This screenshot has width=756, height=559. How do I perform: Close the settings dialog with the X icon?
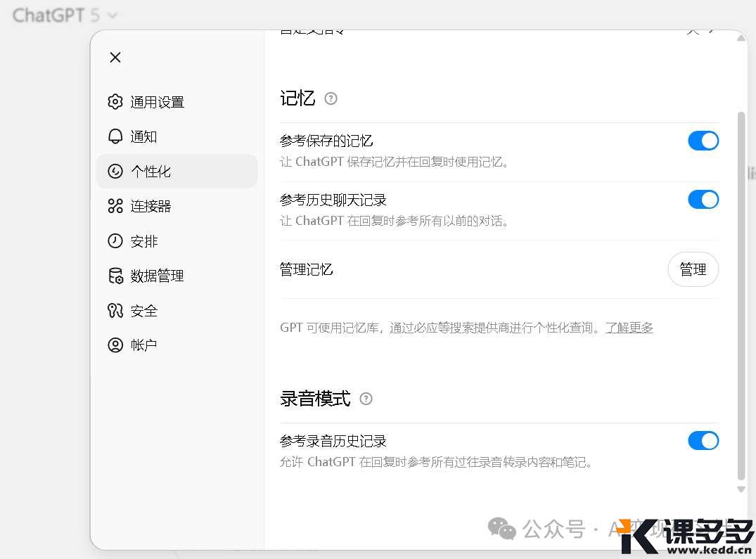point(115,58)
